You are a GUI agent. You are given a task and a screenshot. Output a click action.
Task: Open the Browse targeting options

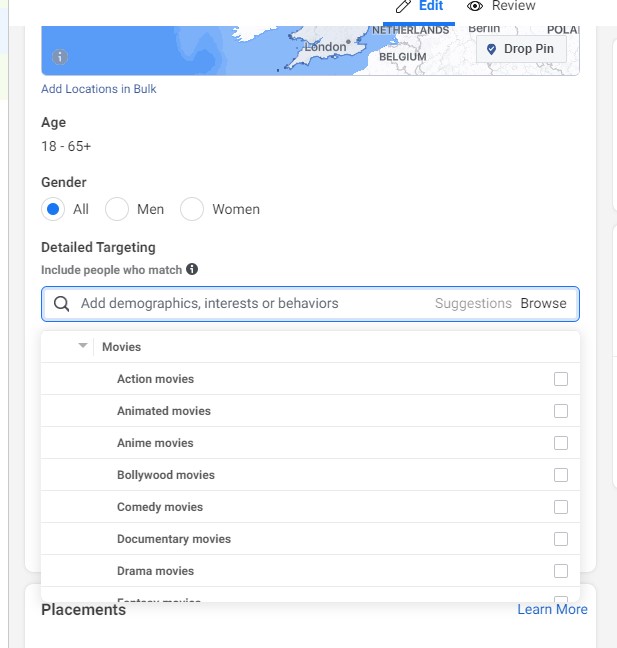coord(543,303)
